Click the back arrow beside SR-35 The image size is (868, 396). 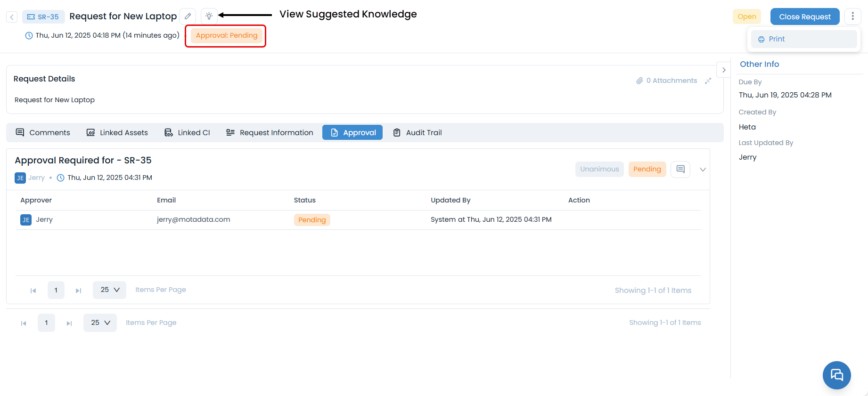tap(12, 17)
